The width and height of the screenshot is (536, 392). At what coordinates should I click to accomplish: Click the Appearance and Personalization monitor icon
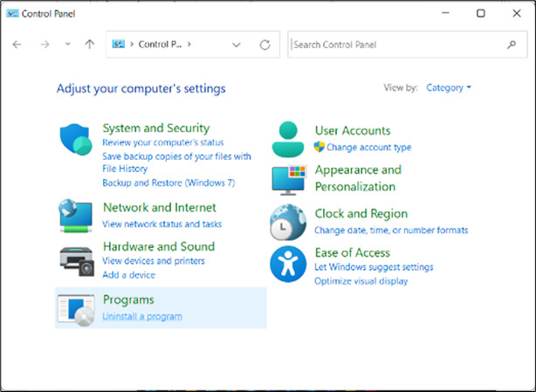287,178
